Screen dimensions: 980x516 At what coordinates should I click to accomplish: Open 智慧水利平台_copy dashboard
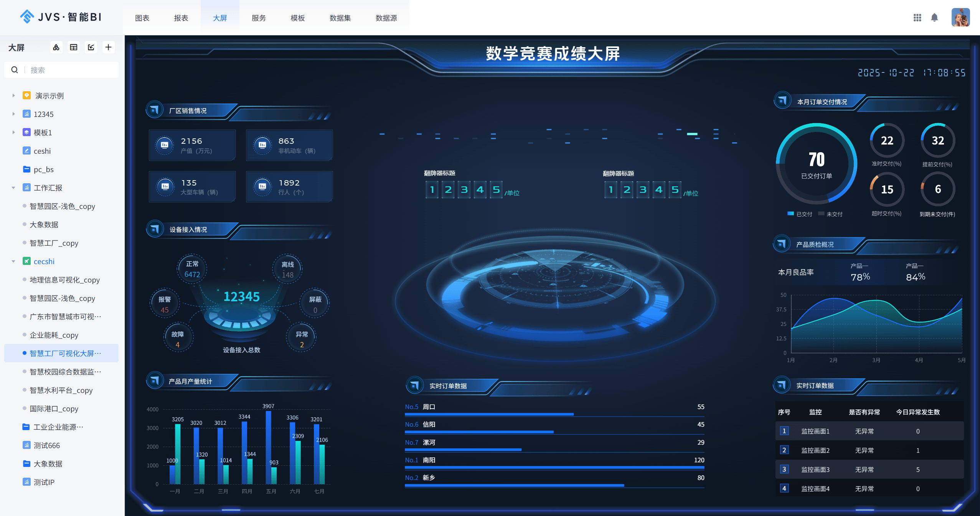61,390
